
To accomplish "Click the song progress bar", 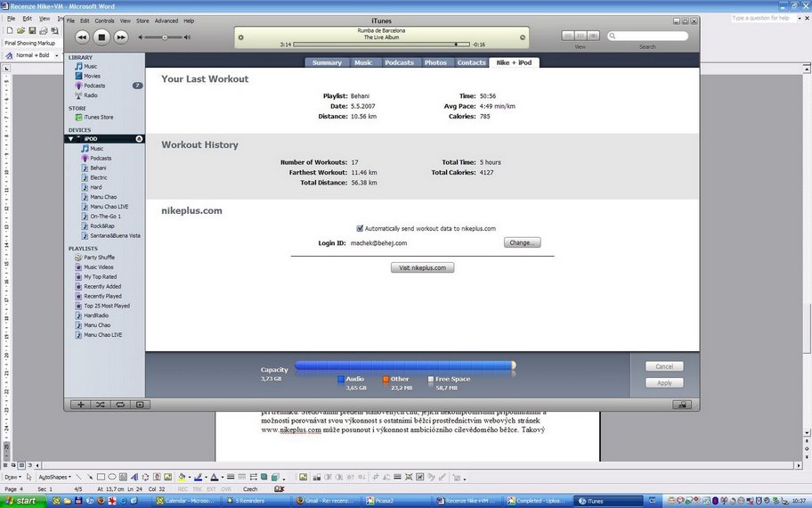I will point(381,45).
